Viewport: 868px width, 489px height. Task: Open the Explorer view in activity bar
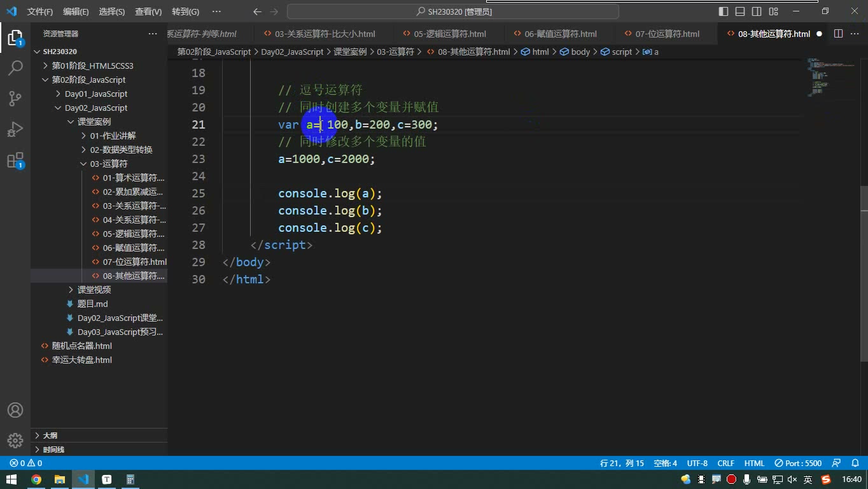click(15, 38)
